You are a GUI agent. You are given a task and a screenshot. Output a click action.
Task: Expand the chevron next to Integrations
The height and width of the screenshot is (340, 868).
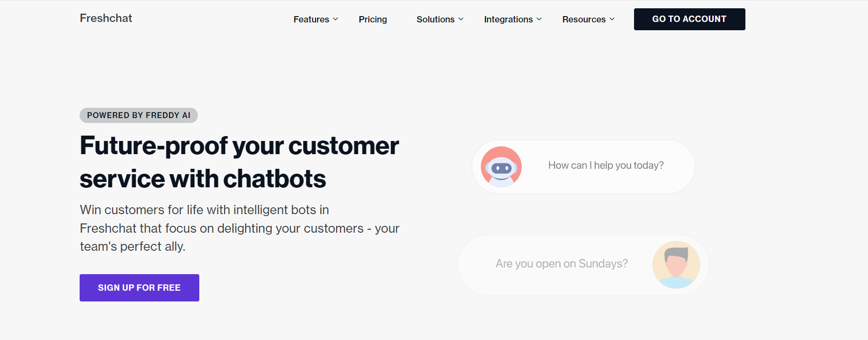click(539, 19)
